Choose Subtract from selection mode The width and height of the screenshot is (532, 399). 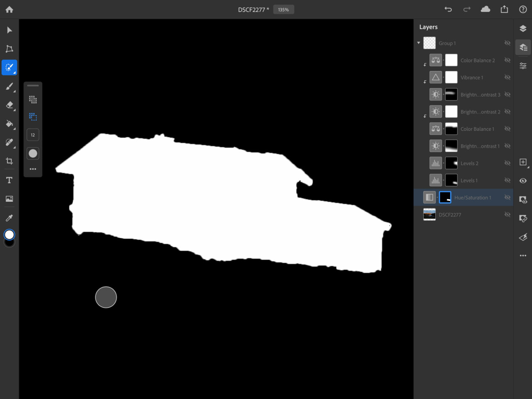click(x=33, y=117)
